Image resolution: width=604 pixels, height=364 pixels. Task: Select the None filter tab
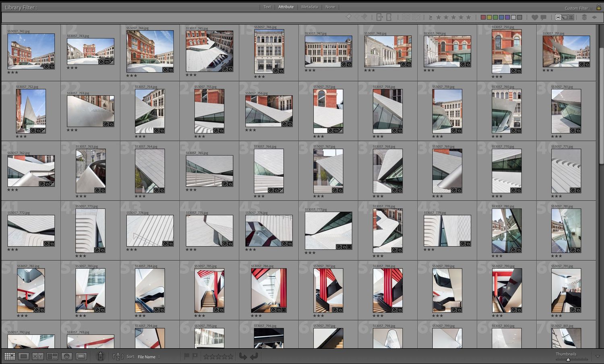click(x=330, y=7)
